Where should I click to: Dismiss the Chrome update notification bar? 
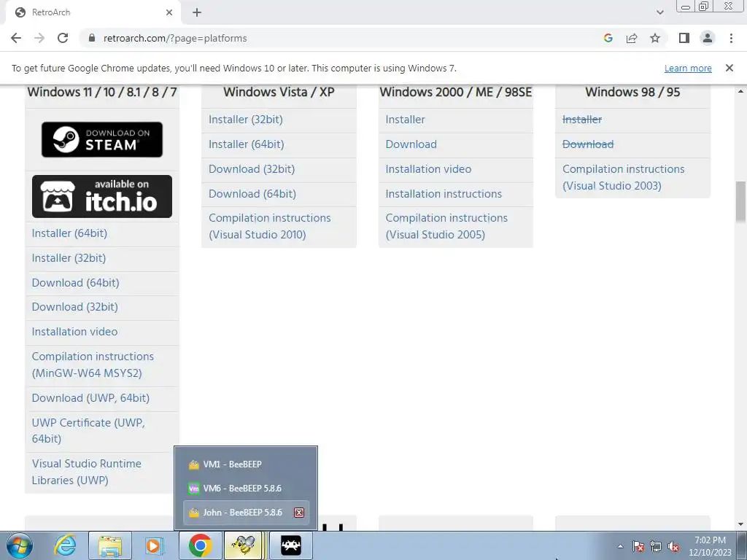point(729,68)
